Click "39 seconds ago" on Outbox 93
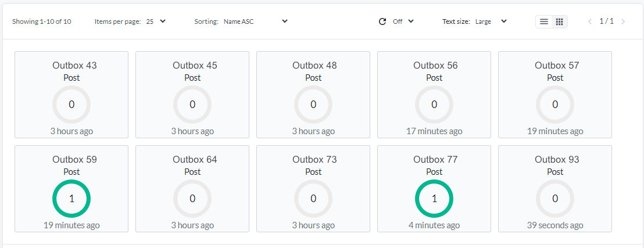This screenshot has height=248, width=644. click(555, 225)
